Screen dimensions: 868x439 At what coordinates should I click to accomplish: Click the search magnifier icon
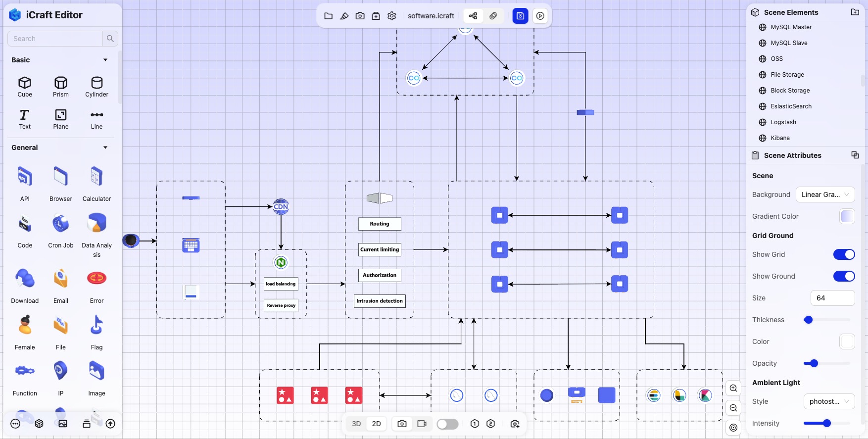tap(110, 39)
